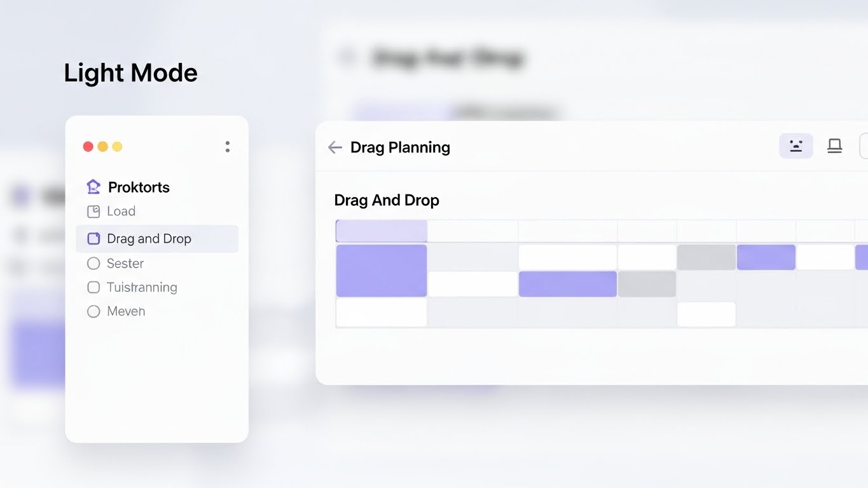Click the Drag And Drop section heading
Screen dimensions: 868x488
point(387,200)
